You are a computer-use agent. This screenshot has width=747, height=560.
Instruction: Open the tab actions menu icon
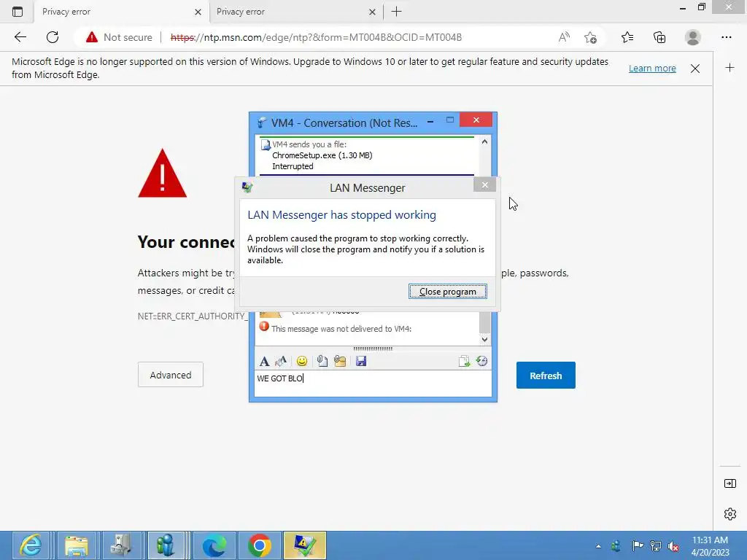(x=18, y=12)
